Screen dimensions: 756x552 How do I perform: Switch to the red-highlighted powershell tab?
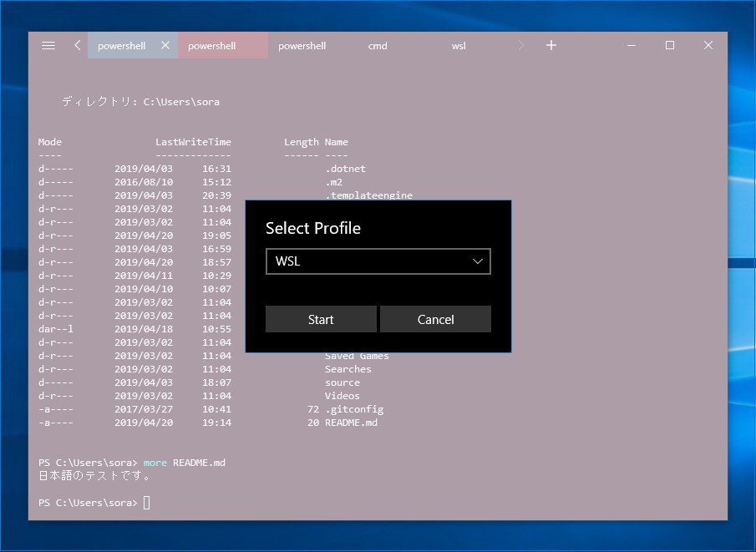[x=212, y=46]
